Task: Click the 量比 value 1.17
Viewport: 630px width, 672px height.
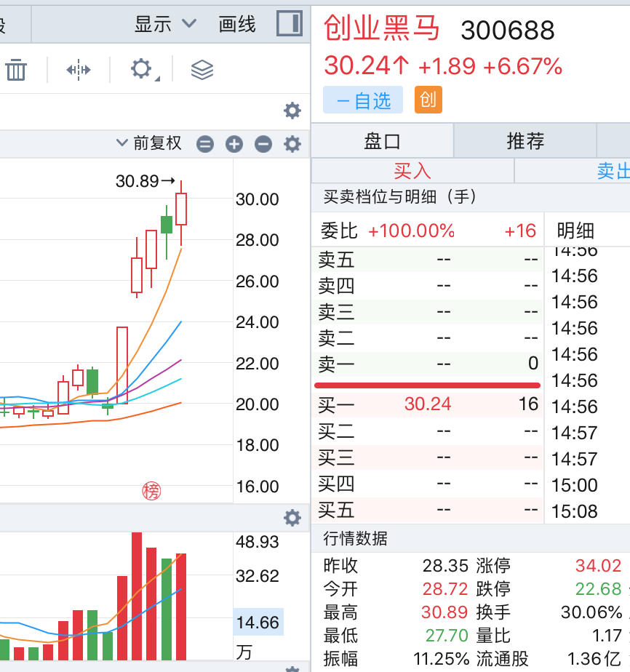Action: pos(607,636)
